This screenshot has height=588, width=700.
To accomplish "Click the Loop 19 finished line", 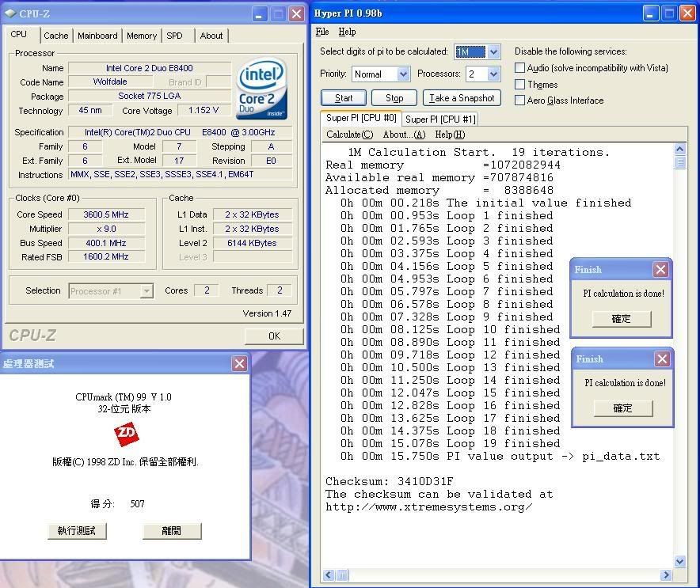I will 450,444.
